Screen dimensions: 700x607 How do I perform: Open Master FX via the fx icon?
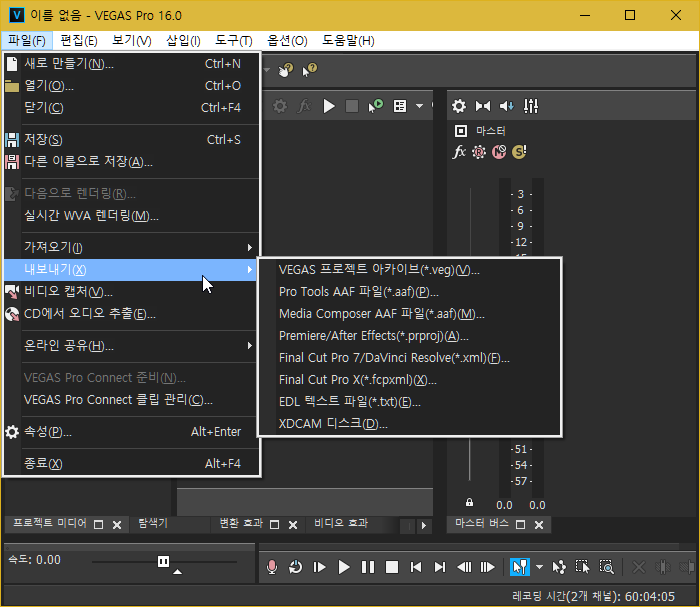coord(459,152)
